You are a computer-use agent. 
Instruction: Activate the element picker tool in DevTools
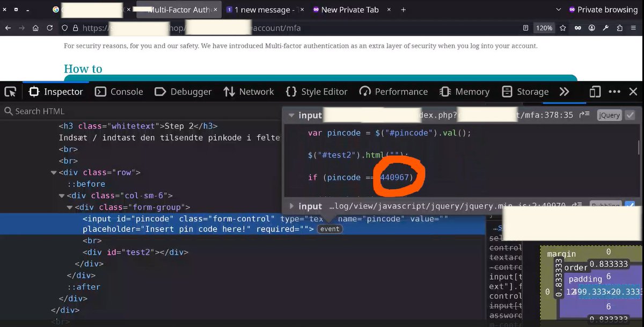pos(10,92)
